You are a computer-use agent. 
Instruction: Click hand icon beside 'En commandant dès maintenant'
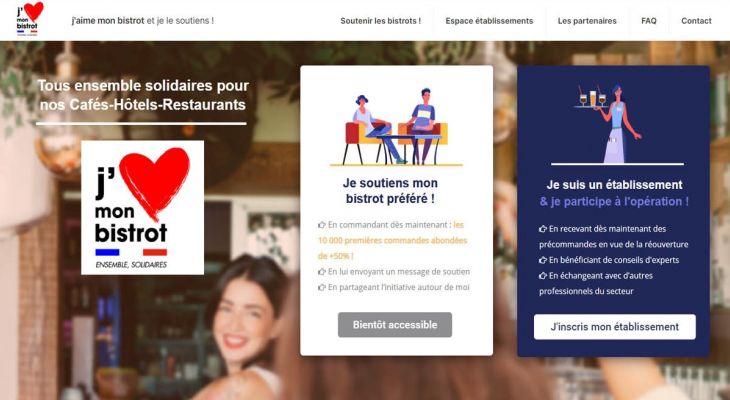[322, 225]
